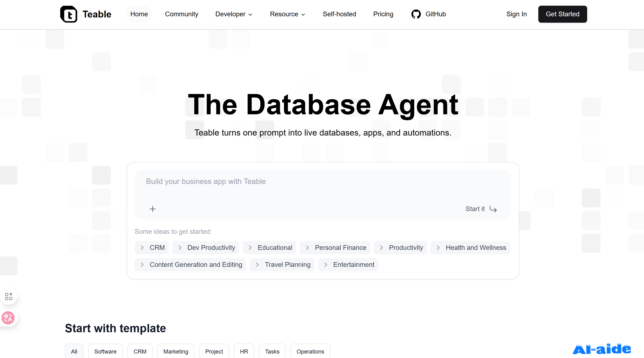Click the AI-aide logo
This screenshot has height=358, width=644.
pyautogui.click(x=602, y=349)
